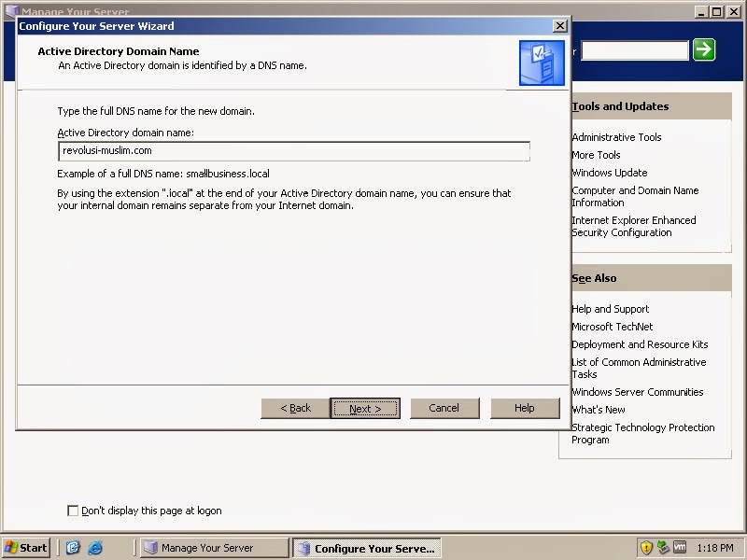This screenshot has height=560, width=747.
Task: Launch Internet Explorer from quick launch
Action: pos(95,548)
